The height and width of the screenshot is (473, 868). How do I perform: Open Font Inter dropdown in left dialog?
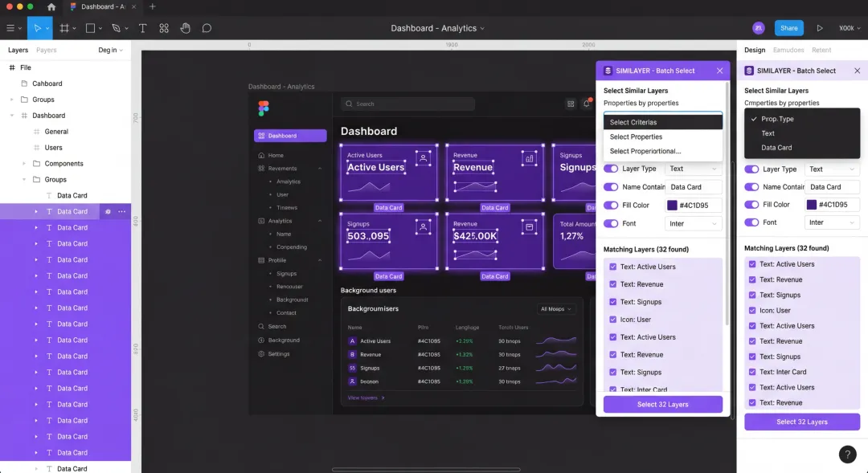pos(693,223)
